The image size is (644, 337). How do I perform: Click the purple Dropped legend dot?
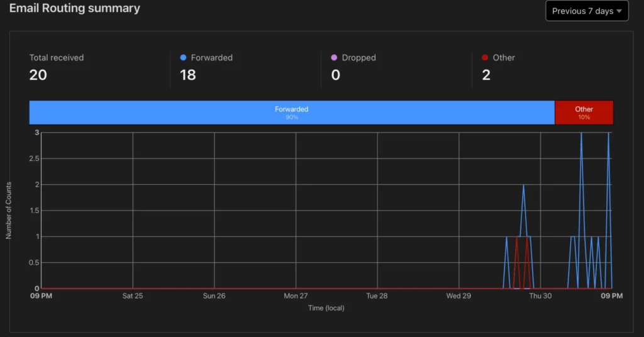(334, 58)
